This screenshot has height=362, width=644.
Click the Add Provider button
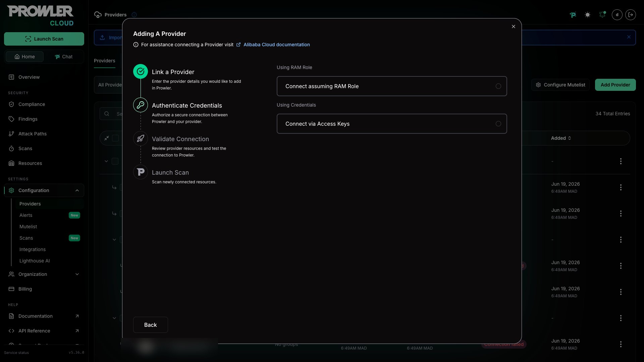[x=615, y=85]
